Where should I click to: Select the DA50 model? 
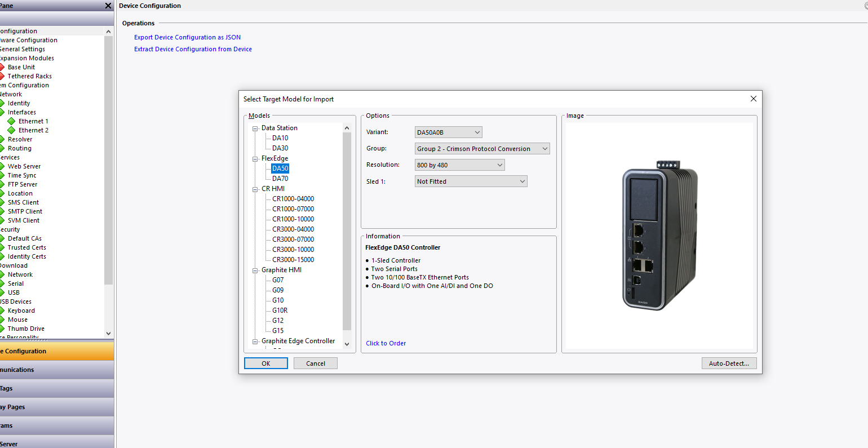280,168
